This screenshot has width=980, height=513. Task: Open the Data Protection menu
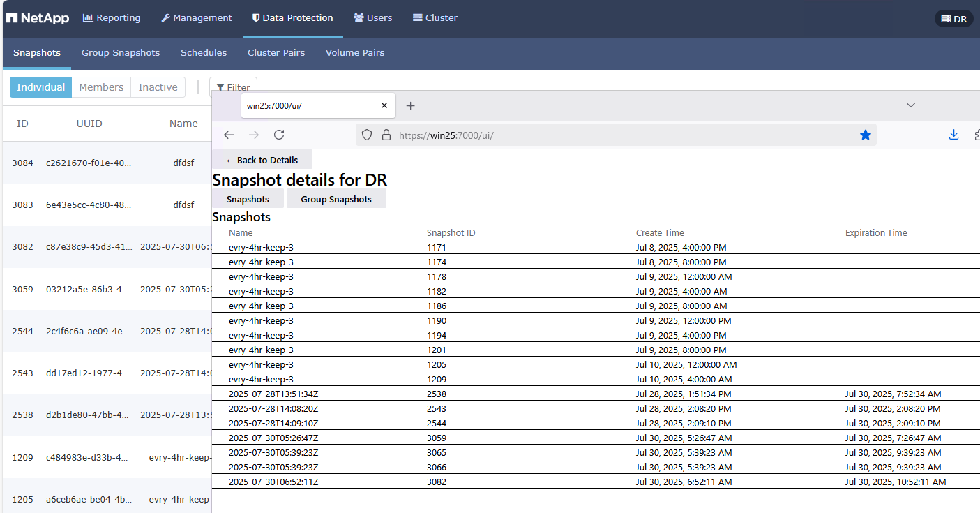click(x=293, y=18)
